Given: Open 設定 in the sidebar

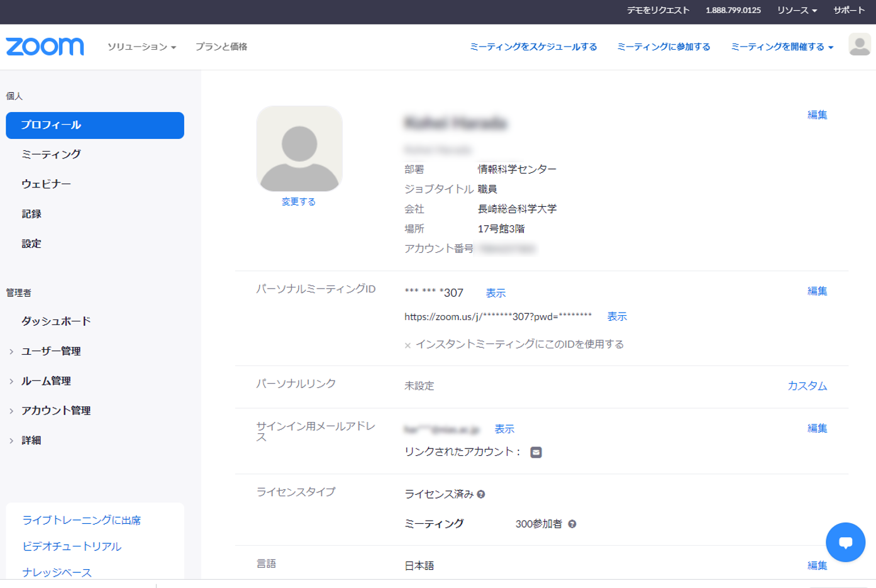Looking at the screenshot, I should tap(31, 243).
